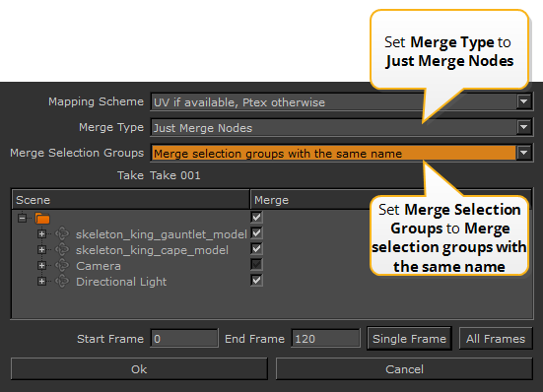Expand the skeleton_king_gauntlet_model tree node
This screenshot has height=392, width=543.
pos(42,234)
